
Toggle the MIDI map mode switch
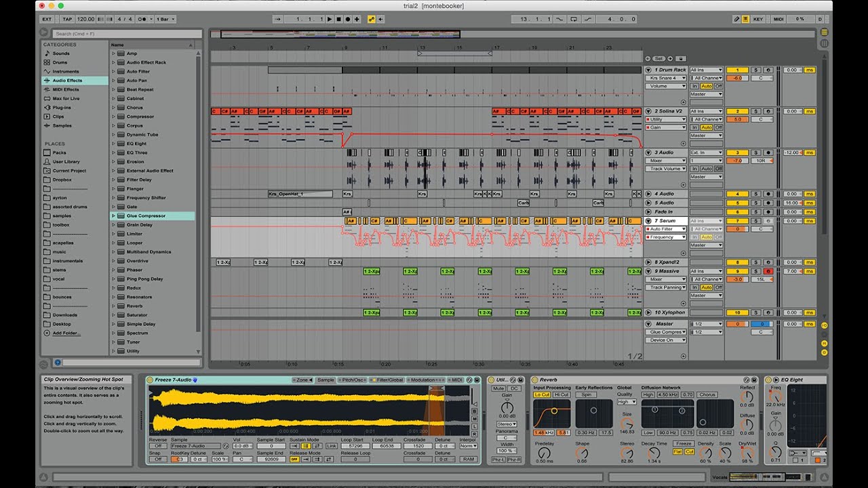pyautogui.click(x=778, y=19)
